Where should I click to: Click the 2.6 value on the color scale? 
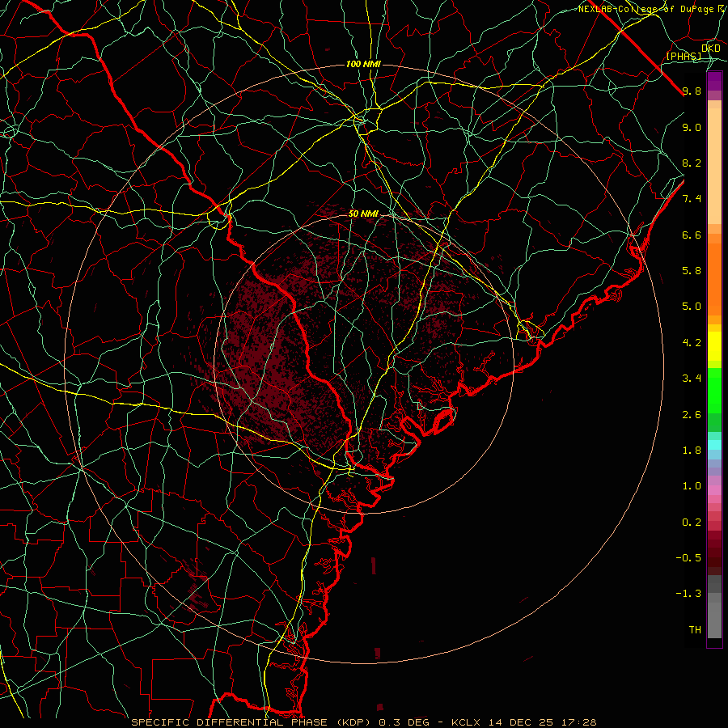pyautogui.click(x=692, y=415)
